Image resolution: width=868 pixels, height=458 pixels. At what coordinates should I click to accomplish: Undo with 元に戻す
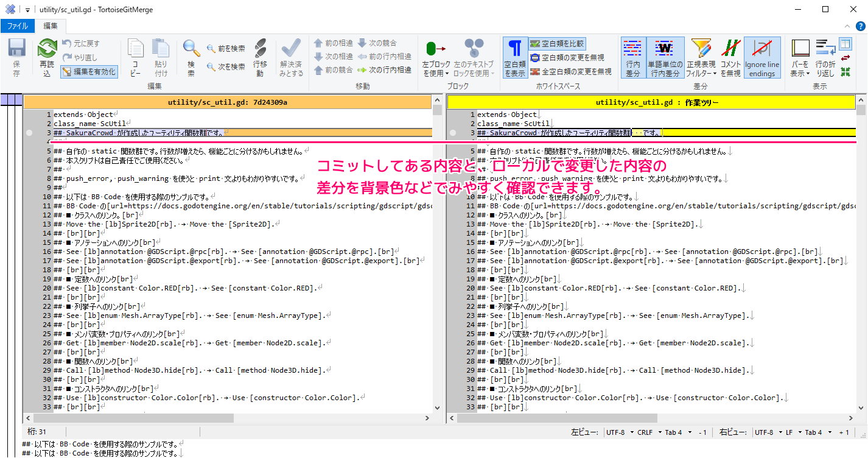click(80, 43)
